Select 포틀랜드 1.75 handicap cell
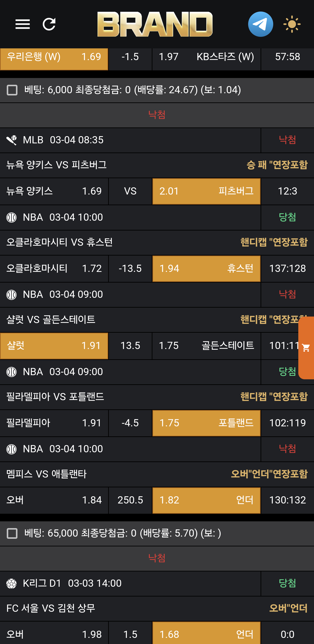Viewport: 314px width, 644px height. (x=206, y=423)
